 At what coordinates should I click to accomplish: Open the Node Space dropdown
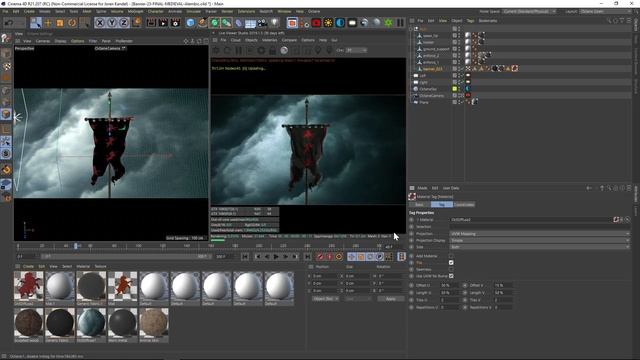point(529,11)
